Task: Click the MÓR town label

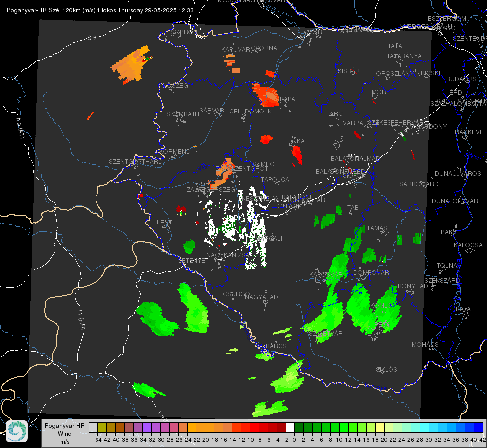Action: pos(379,92)
